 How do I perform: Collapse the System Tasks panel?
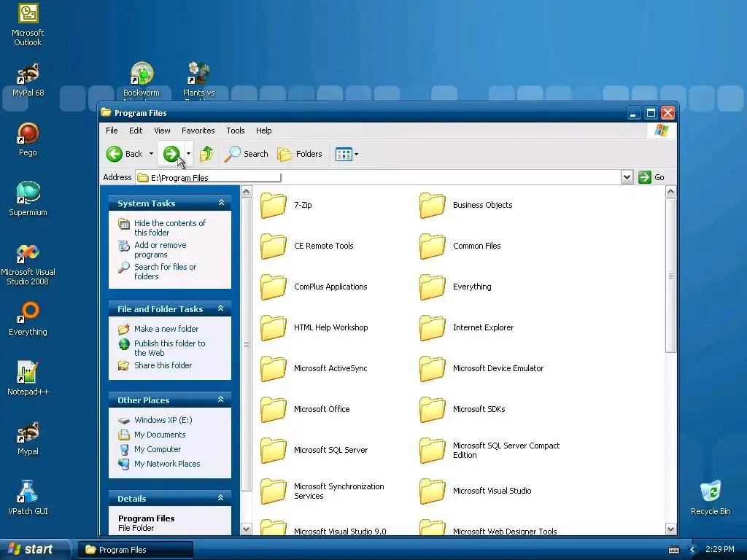(x=221, y=203)
